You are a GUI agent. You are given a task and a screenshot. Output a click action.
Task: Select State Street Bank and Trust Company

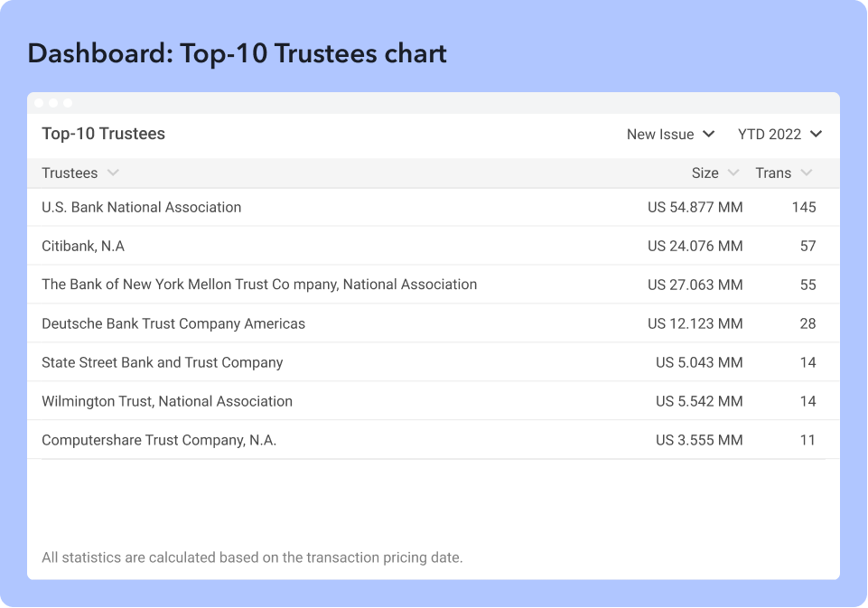coord(163,362)
